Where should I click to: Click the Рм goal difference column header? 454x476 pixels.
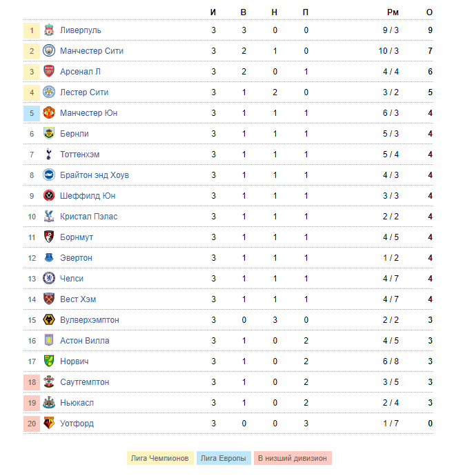tap(393, 12)
